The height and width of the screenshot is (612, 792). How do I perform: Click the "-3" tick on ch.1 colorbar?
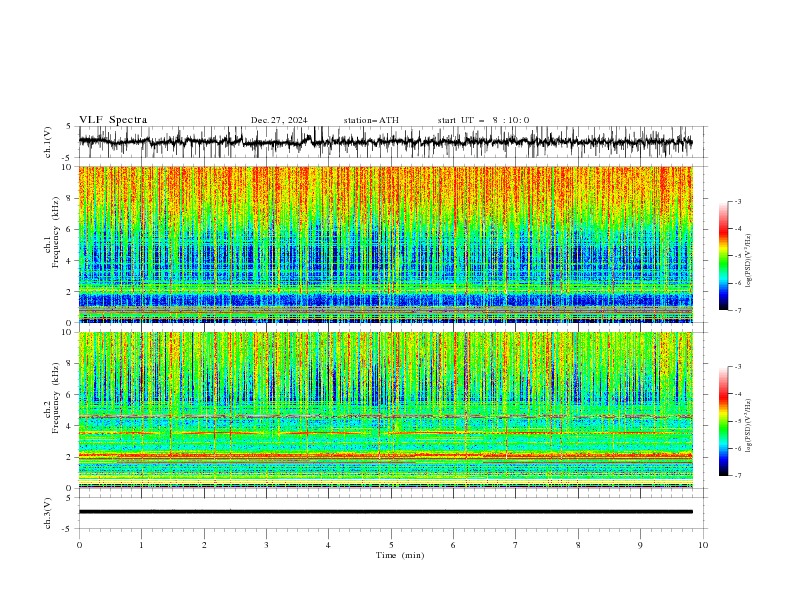[738, 201]
